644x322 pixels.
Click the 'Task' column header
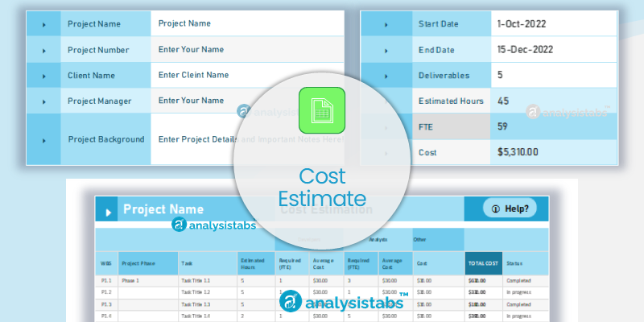click(208, 263)
